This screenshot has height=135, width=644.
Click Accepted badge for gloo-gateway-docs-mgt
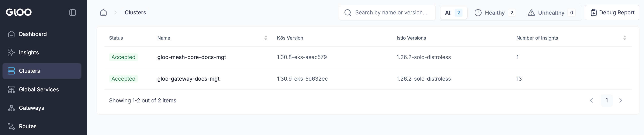(123, 79)
